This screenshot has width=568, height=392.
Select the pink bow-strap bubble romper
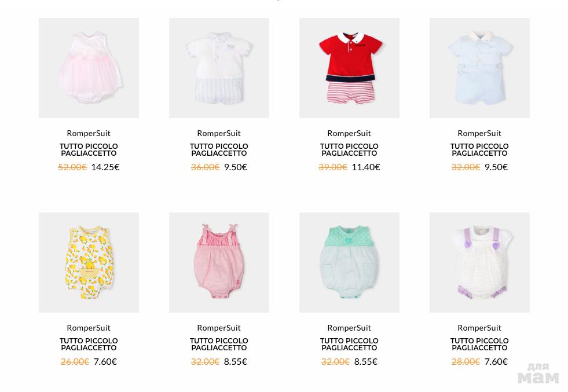(219, 262)
